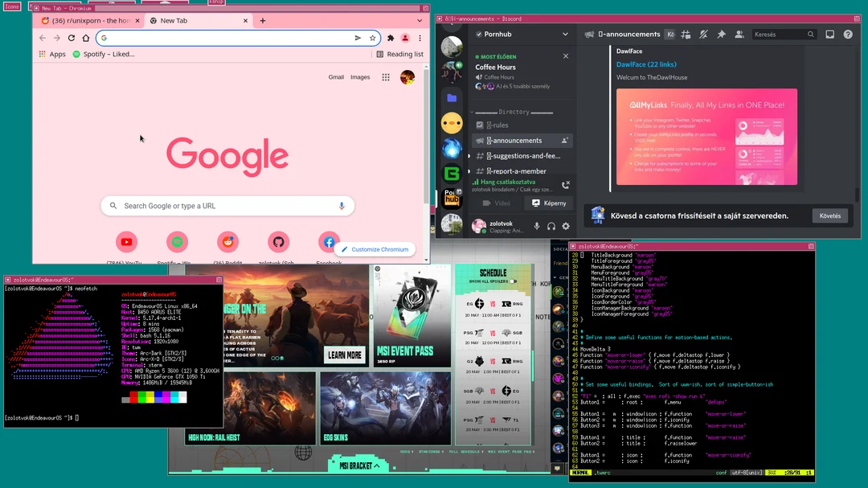
Task: Open pinned messages in the announcements channel
Action: point(721,34)
